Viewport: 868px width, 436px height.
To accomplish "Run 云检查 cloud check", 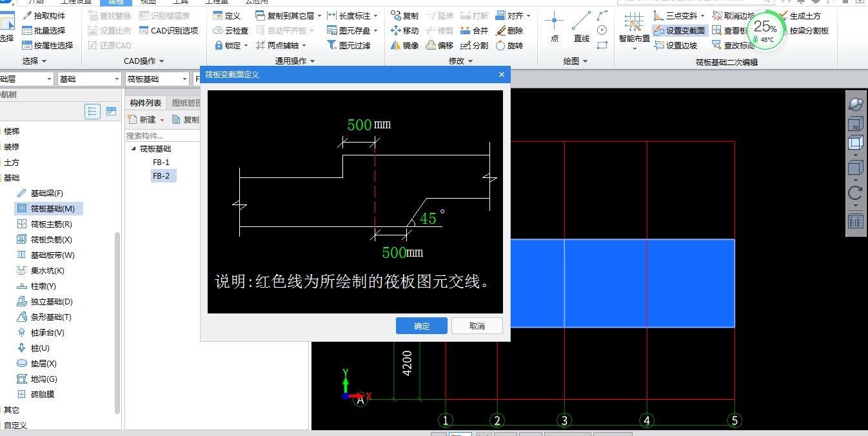I will (230, 30).
